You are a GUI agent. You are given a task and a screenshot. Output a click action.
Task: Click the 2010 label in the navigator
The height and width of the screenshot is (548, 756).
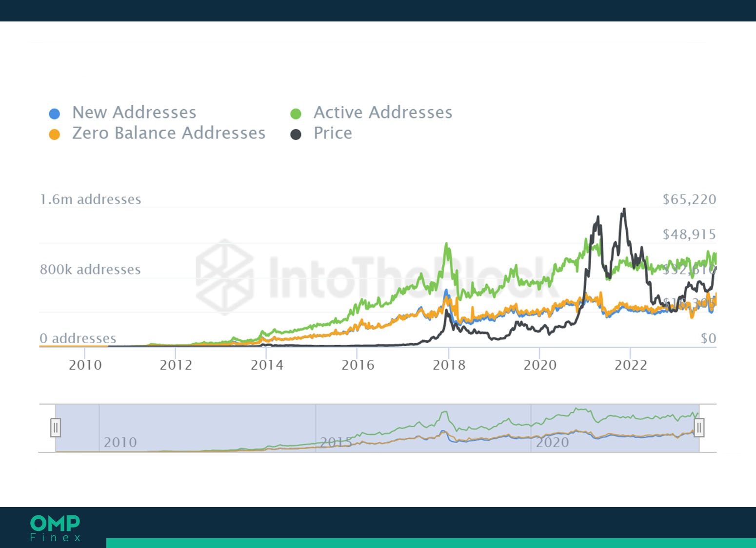tap(120, 442)
